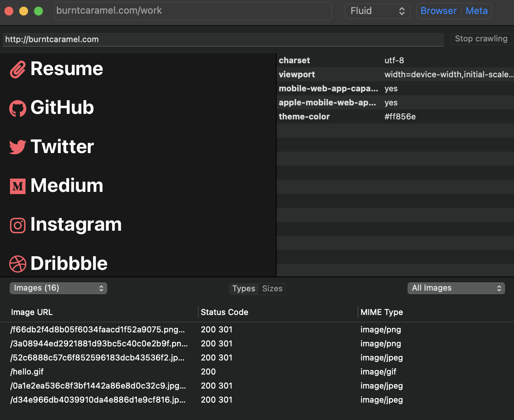Click the Instagram camera icon

pos(17,225)
